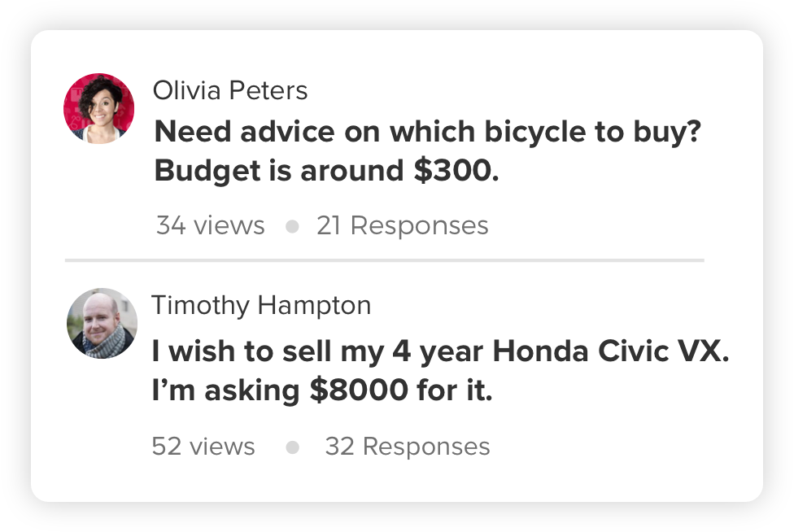Click the "I'm asking $8000 for it." line
Image resolution: width=794 pixels, height=532 pixels.
(322, 391)
